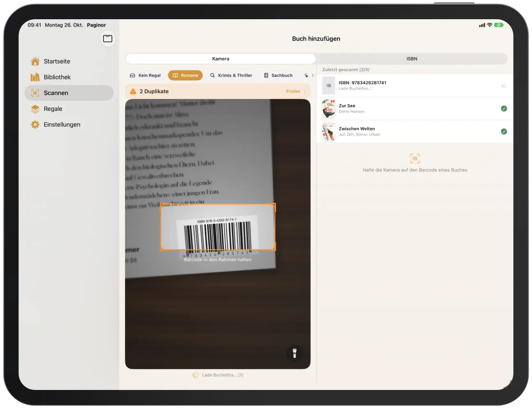
Task: Click the cellular signal bars icon
Action: 482,25
